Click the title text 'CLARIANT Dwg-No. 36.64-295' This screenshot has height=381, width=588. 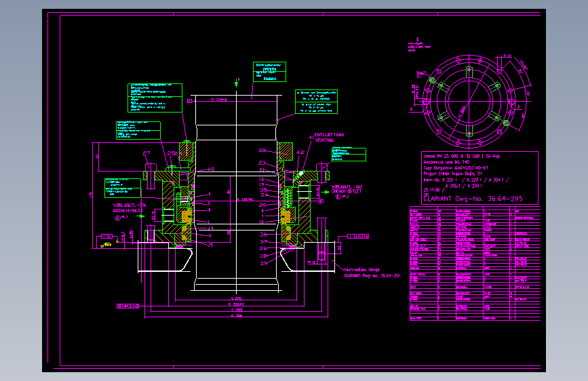(x=473, y=199)
